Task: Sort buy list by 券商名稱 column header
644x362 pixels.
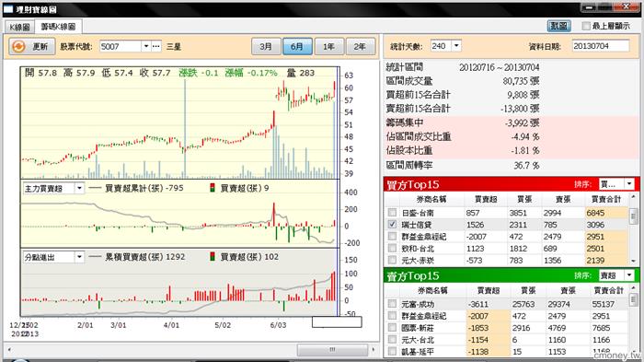Action: click(431, 200)
